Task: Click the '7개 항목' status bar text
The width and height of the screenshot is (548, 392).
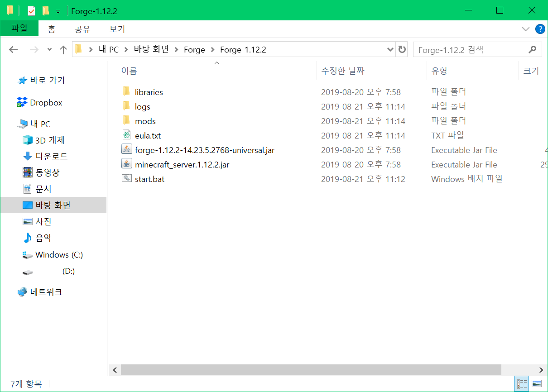Action: pos(26,384)
